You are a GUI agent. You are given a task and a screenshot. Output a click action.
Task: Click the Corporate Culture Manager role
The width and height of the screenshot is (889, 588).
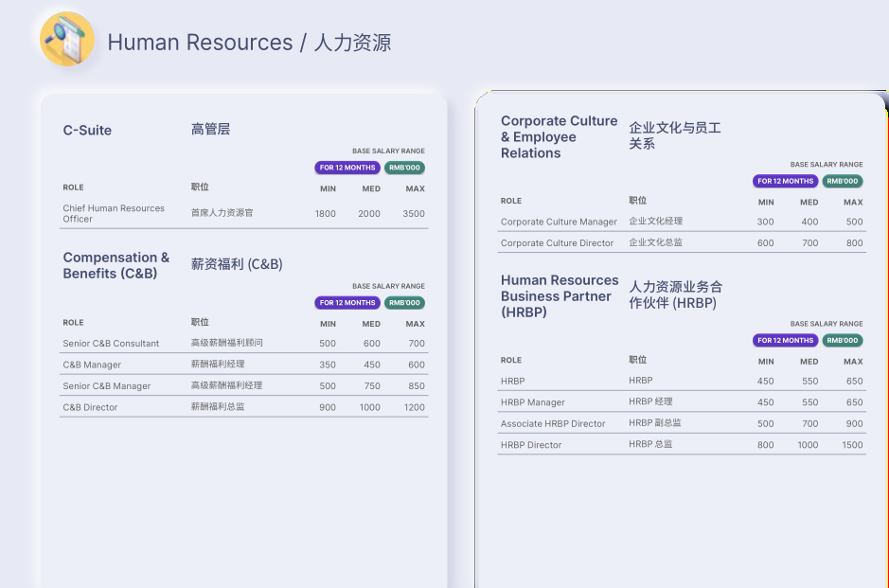pyautogui.click(x=559, y=223)
